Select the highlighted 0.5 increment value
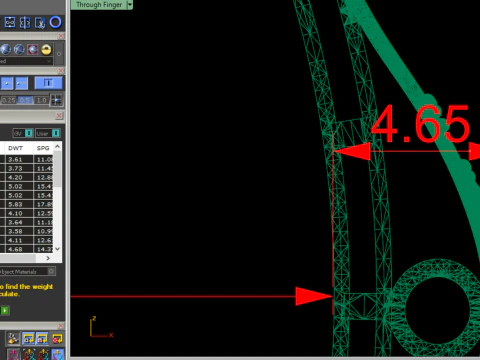This screenshot has height=360, width=480. click(x=25, y=100)
